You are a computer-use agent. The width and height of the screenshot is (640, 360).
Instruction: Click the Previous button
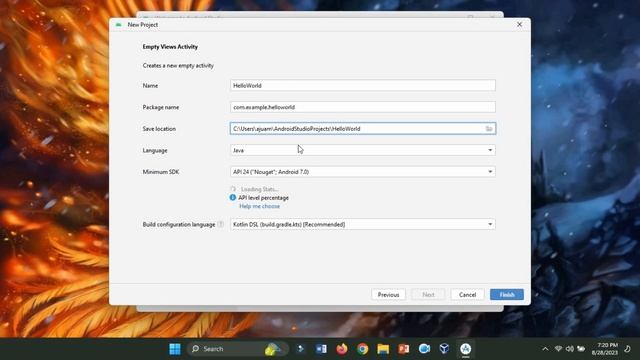tap(389, 295)
